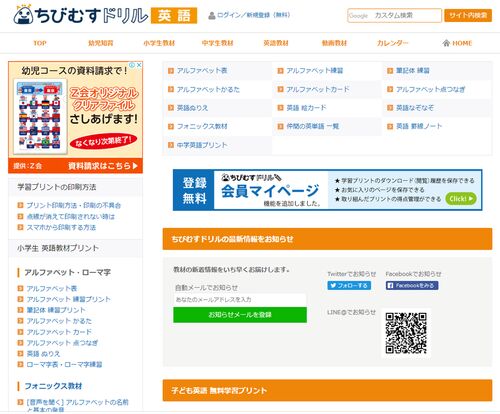Open アルファベット 練習プリント sidebar link
This screenshot has width=500, height=414.
click(x=68, y=299)
